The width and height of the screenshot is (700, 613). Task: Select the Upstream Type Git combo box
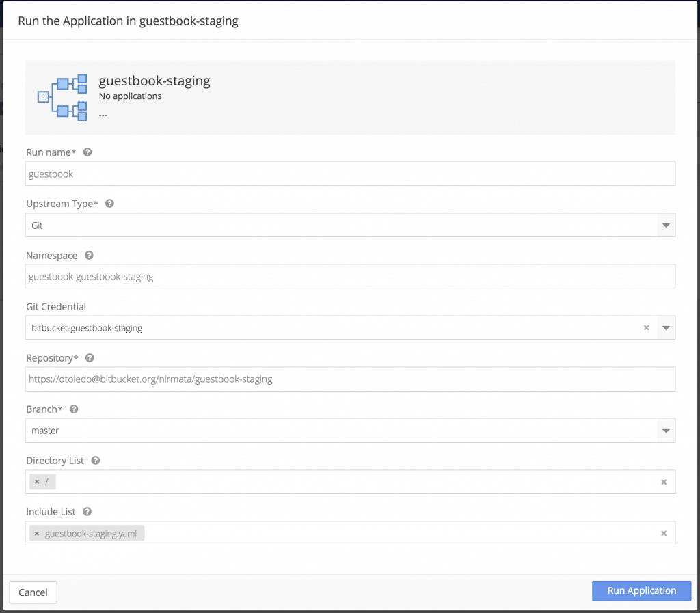[350, 226]
